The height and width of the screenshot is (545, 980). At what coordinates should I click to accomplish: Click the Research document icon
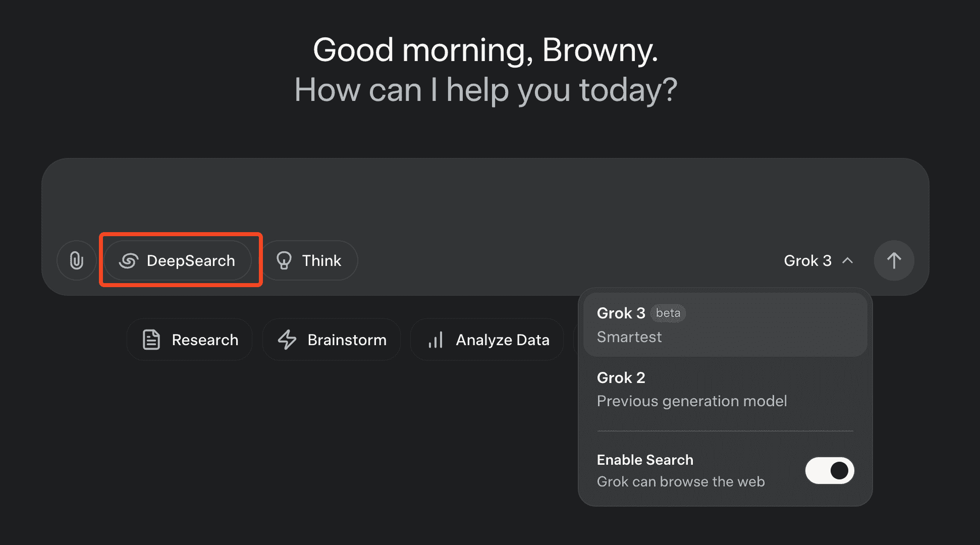click(x=151, y=340)
